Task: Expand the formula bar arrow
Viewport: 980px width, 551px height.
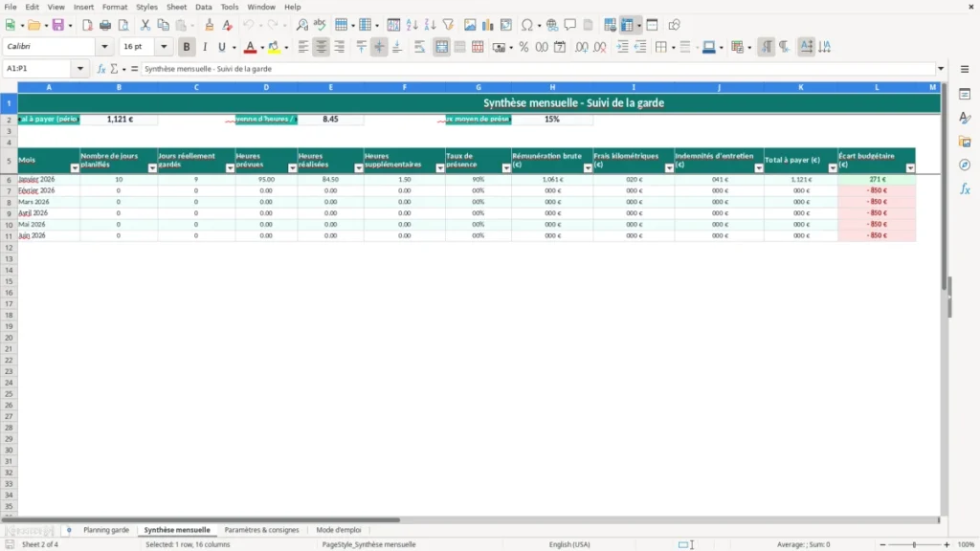Action: click(941, 69)
